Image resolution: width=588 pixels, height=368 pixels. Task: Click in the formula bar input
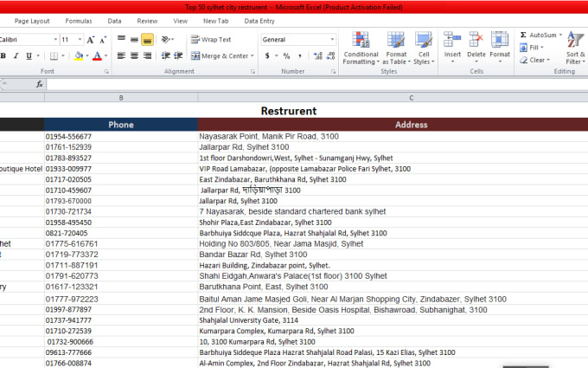pyautogui.click(x=317, y=85)
